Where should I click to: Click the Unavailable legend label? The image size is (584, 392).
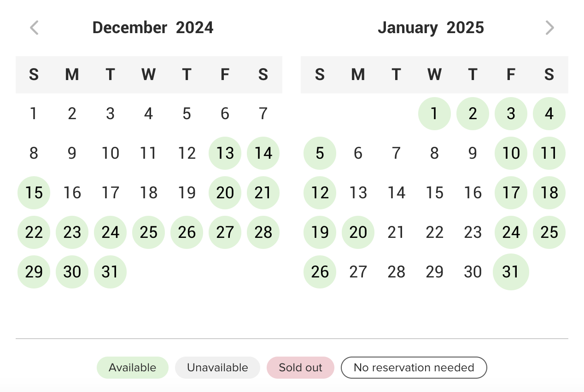click(217, 367)
